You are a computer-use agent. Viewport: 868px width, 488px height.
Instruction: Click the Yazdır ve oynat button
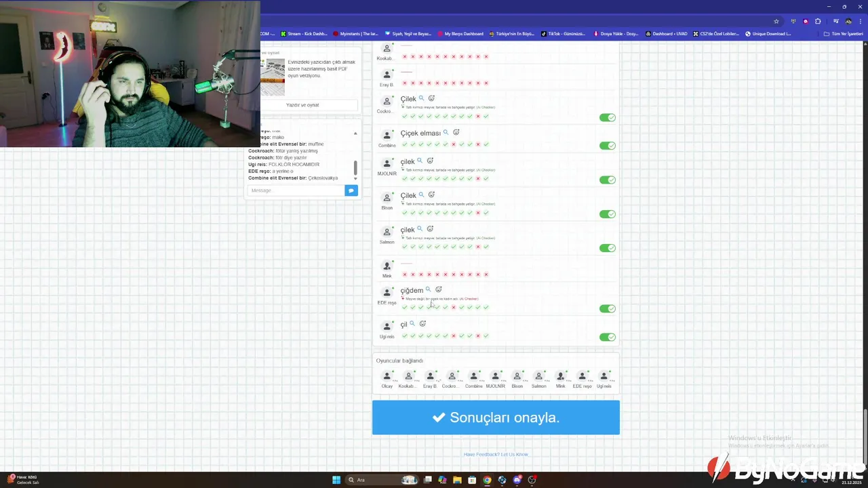pos(302,105)
